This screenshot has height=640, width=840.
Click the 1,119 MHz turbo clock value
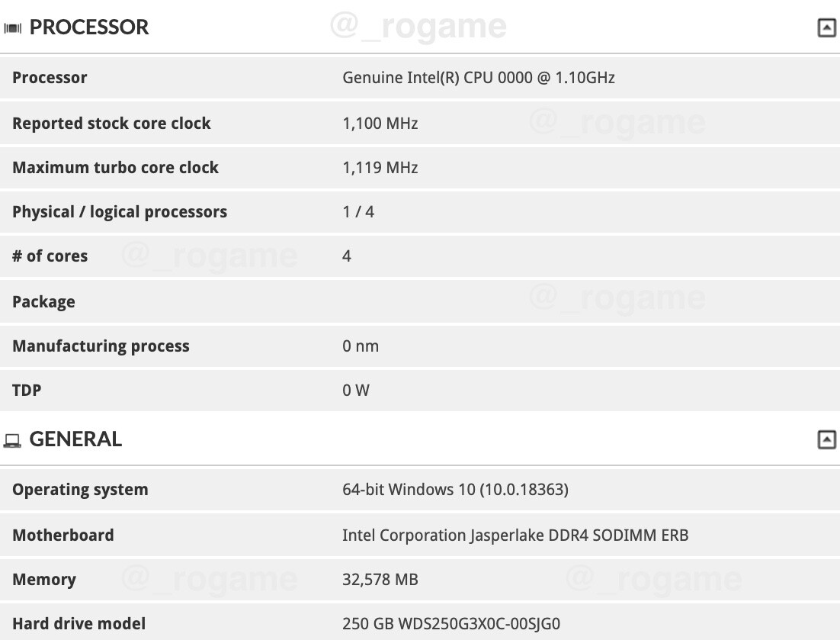click(x=380, y=167)
